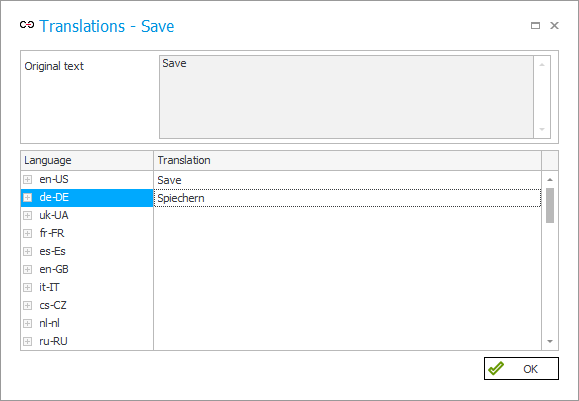Expand the uk-UA language row
Viewport: 579px width, 401px height.
point(27,216)
